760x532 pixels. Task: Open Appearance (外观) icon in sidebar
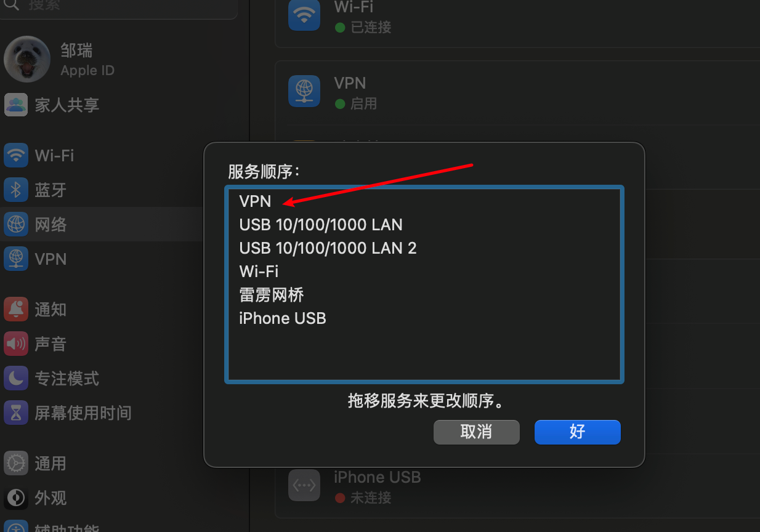(16, 498)
